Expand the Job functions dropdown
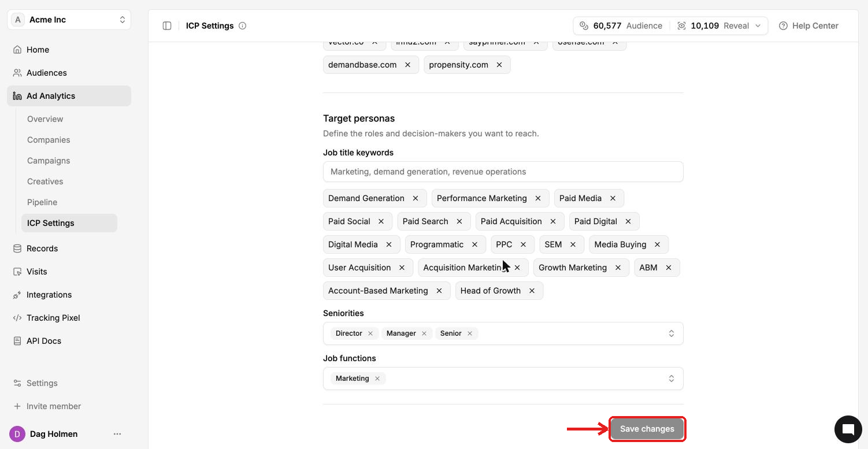This screenshot has width=868, height=449. click(672, 379)
